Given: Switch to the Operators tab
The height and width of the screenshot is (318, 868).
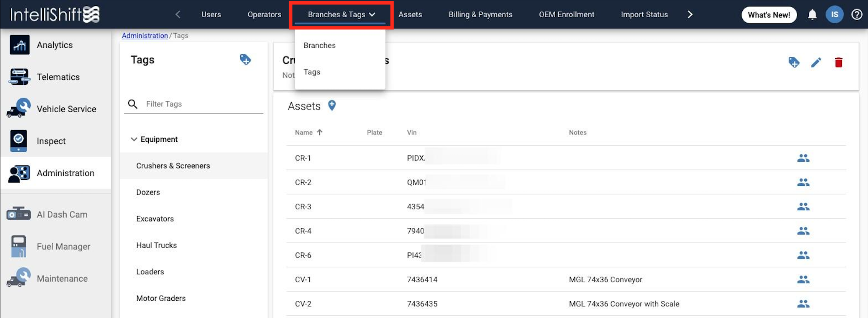Looking at the screenshot, I should point(264,15).
